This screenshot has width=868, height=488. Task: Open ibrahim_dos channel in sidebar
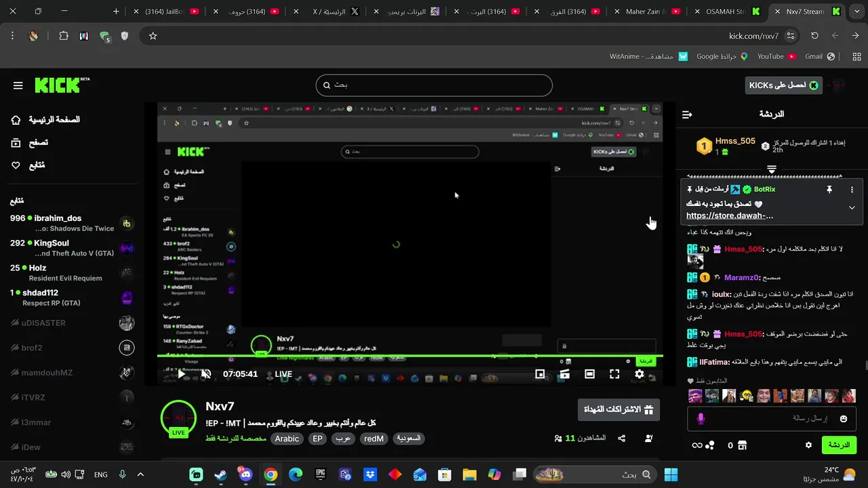[71, 223]
